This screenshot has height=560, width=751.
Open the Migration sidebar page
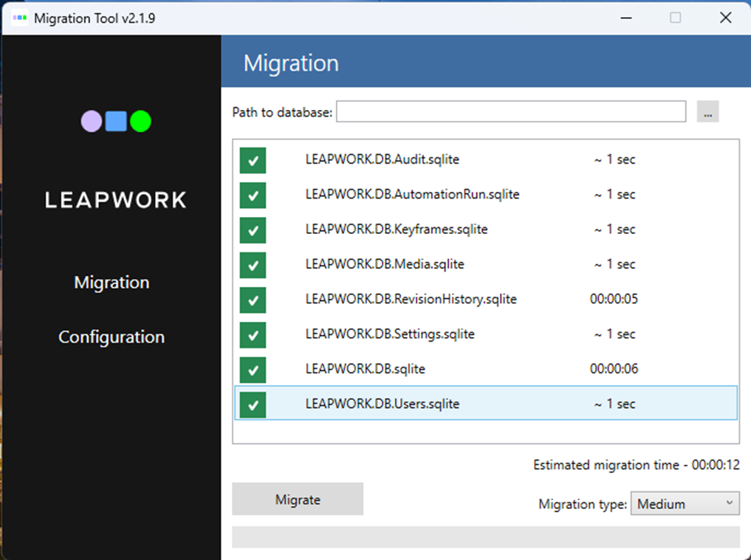pyautogui.click(x=112, y=283)
